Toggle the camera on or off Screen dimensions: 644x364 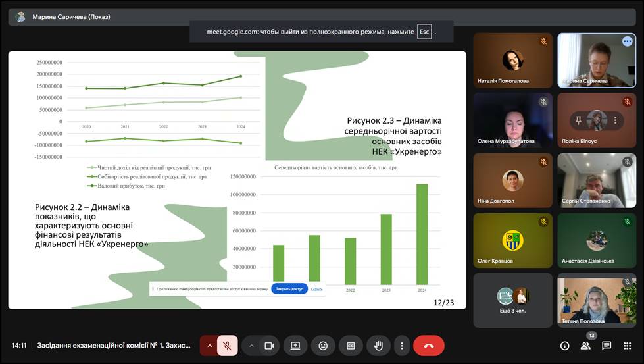pos(268,346)
